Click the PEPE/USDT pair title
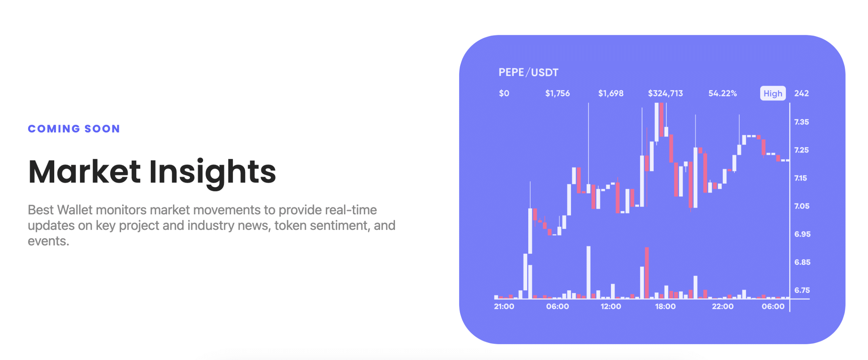868x360 pixels. point(528,72)
